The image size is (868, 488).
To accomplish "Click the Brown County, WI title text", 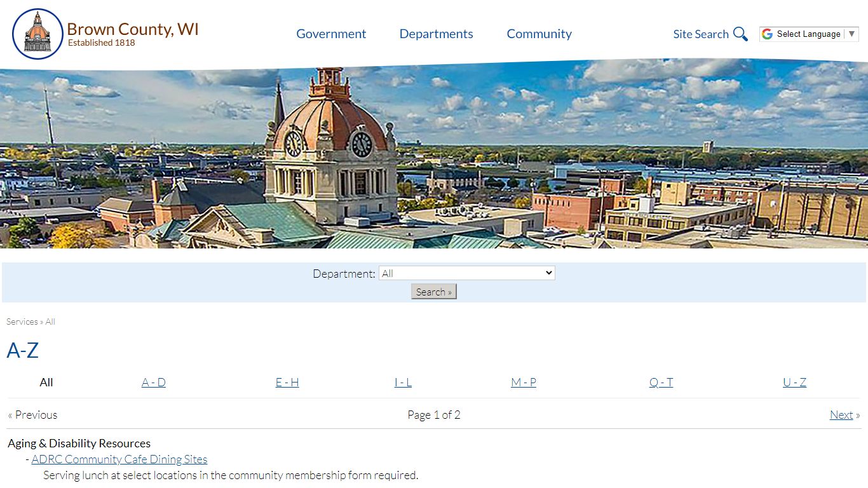I will [133, 29].
